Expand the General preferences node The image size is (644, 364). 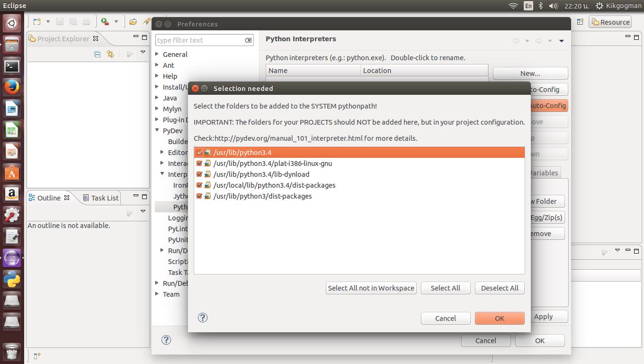[157, 54]
